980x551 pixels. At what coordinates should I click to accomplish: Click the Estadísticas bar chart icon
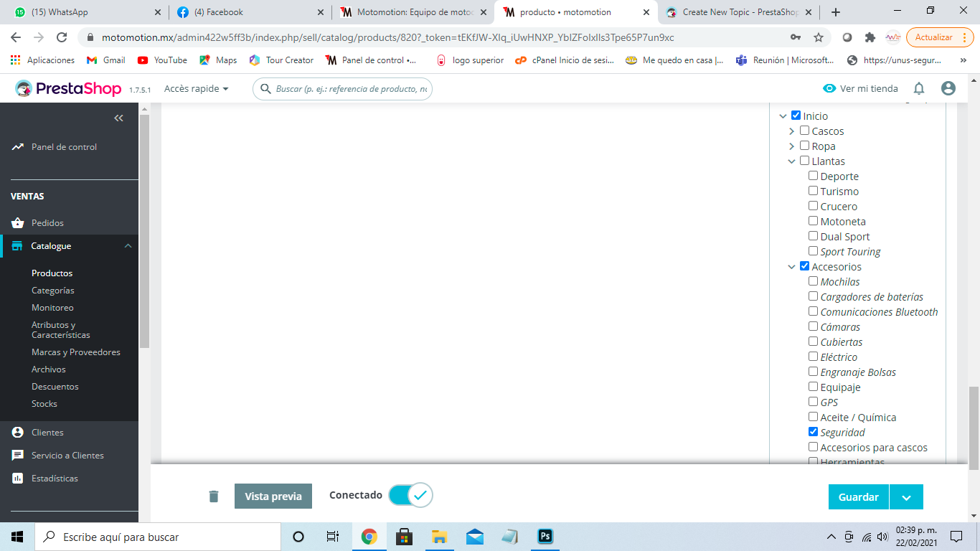18,479
